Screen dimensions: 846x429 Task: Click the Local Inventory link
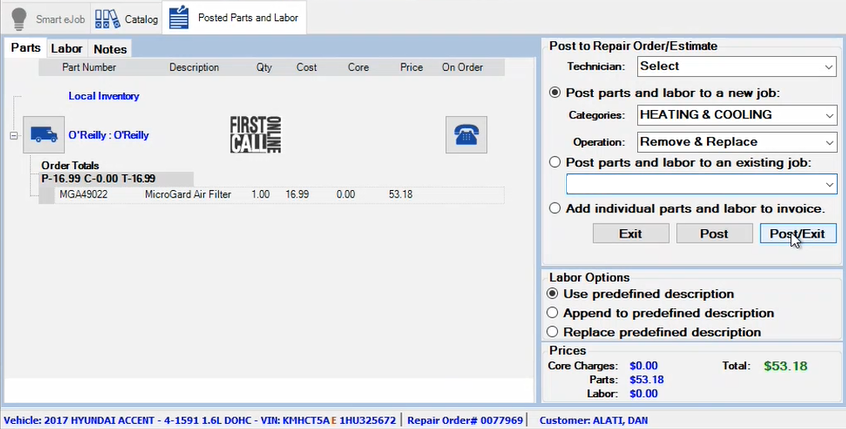click(104, 96)
